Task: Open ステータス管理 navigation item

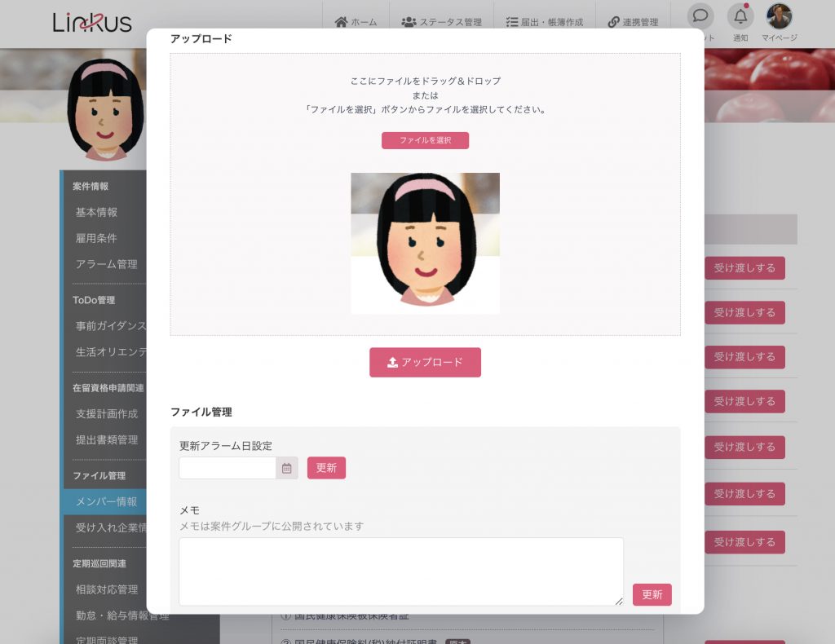Action: tap(441, 22)
